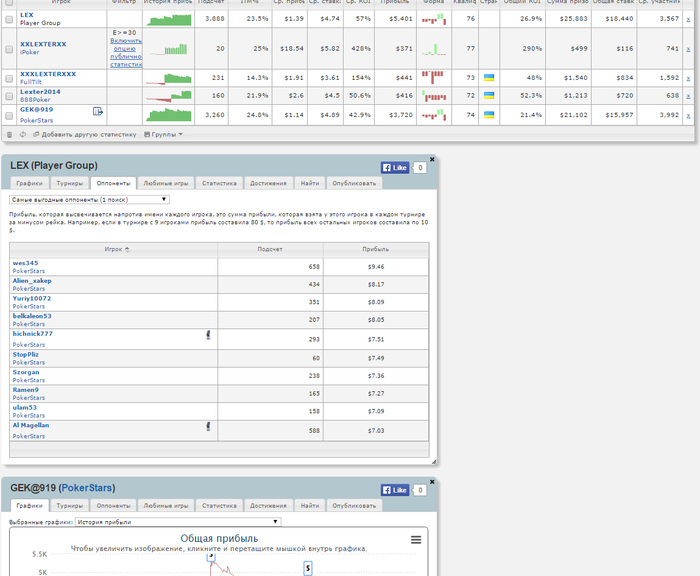This screenshot has height=576, width=700.
Task: Check the LEX Player Group row checkbox
Action: point(9,19)
